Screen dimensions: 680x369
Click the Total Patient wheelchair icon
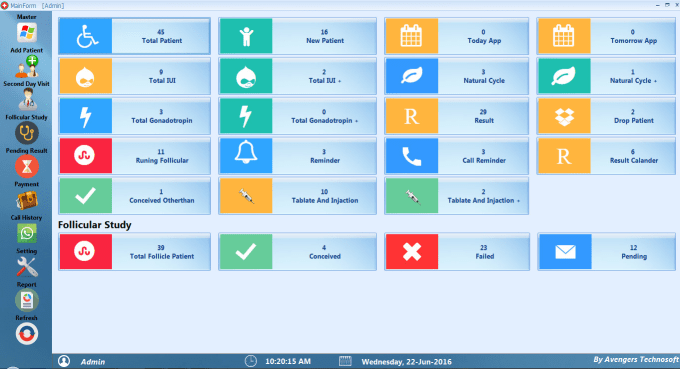[x=85, y=36]
